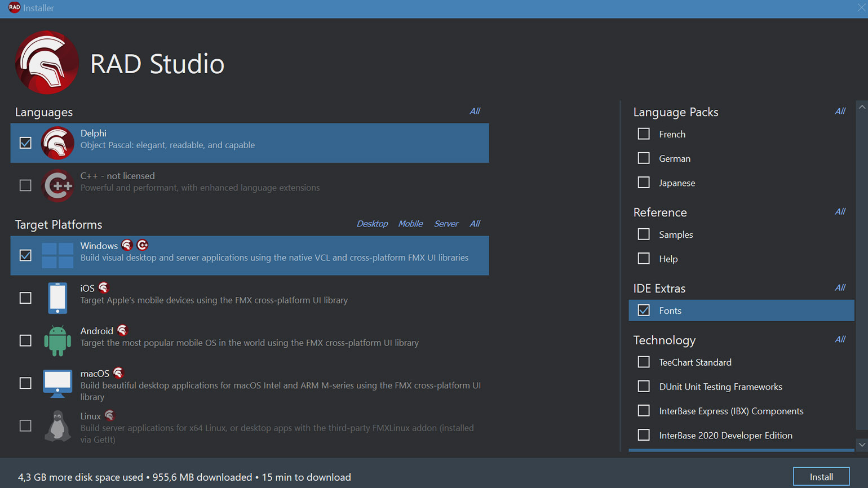Choose the Server platforms filter link
This screenshot has width=868, height=488.
[446, 224]
